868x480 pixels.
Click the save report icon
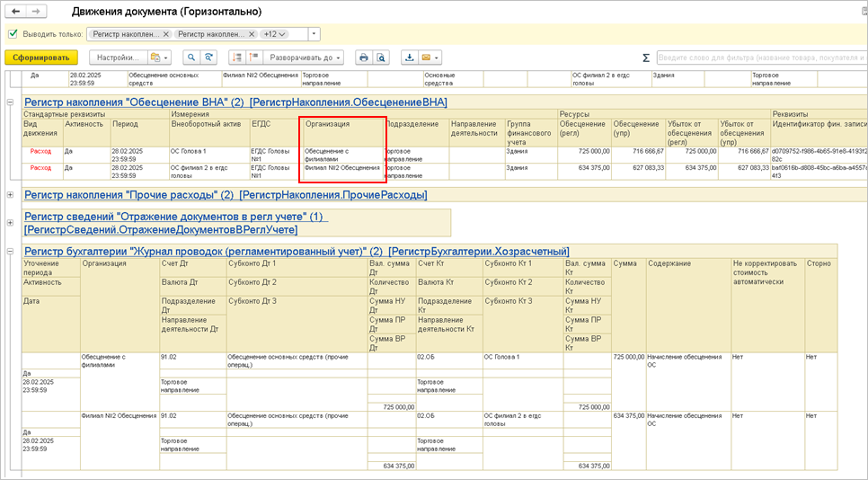coord(410,58)
